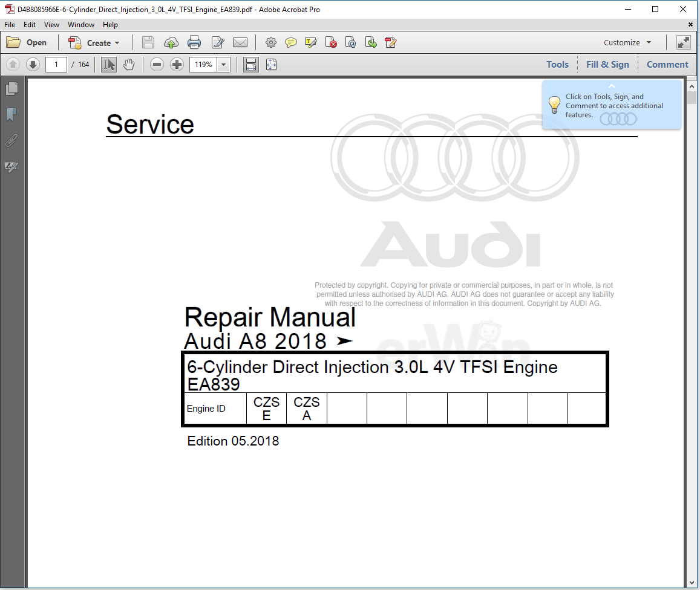Click the Edit text and images icon
The height and width of the screenshot is (590, 700).
point(218,43)
